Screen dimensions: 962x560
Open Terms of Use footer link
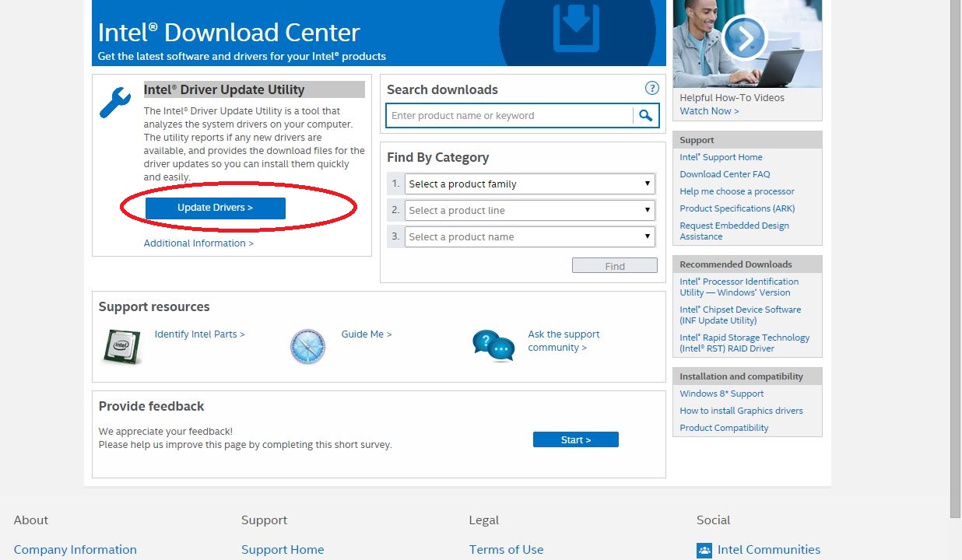(x=507, y=550)
